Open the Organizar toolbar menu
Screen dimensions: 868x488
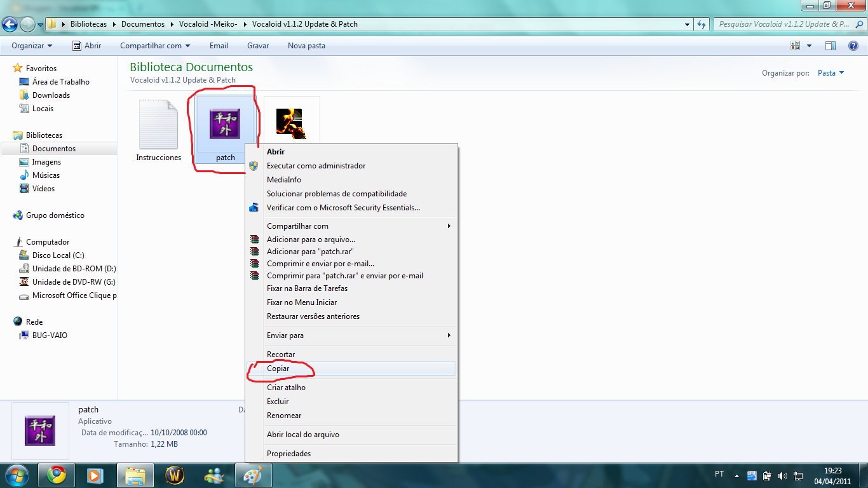click(x=32, y=46)
